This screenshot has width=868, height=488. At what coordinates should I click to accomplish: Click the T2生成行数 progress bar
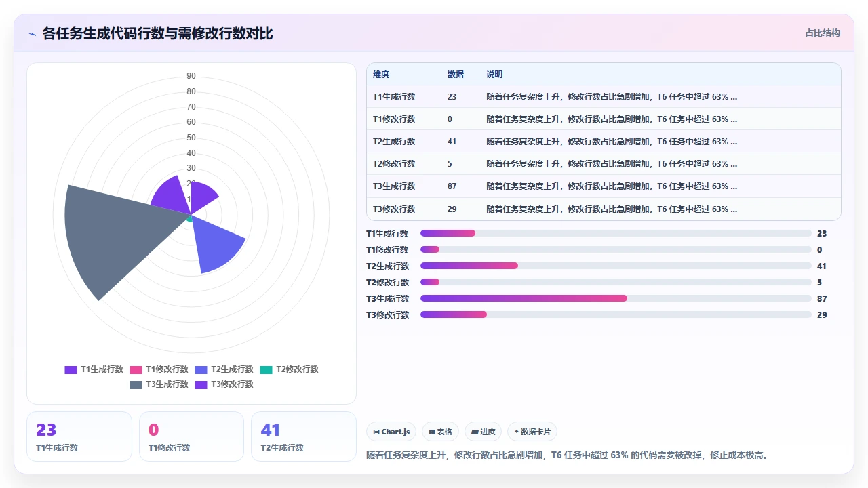pyautogui.click(x=616, y=266)
